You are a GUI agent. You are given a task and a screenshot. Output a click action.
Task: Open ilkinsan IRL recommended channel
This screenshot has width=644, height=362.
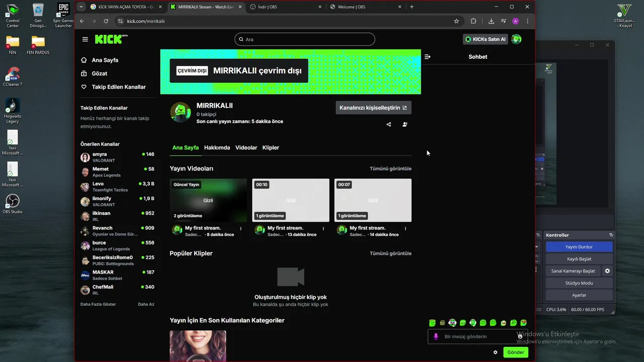coord(117,216)
